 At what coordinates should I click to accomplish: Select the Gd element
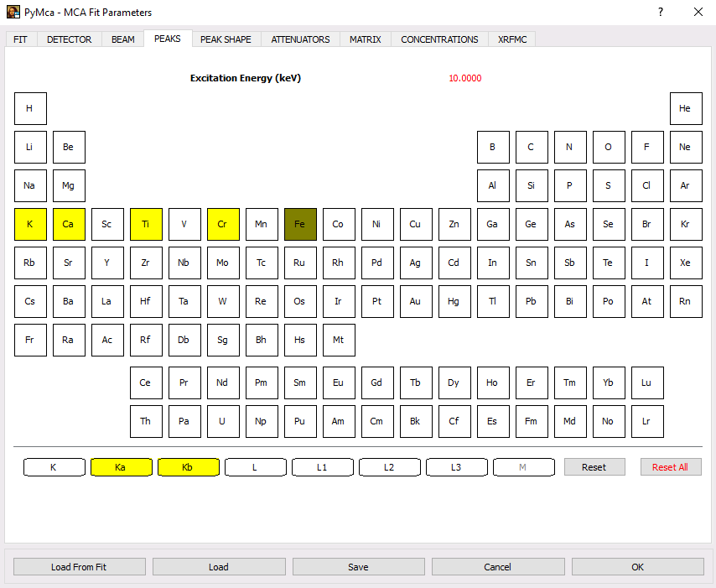[x=377, y=382]
